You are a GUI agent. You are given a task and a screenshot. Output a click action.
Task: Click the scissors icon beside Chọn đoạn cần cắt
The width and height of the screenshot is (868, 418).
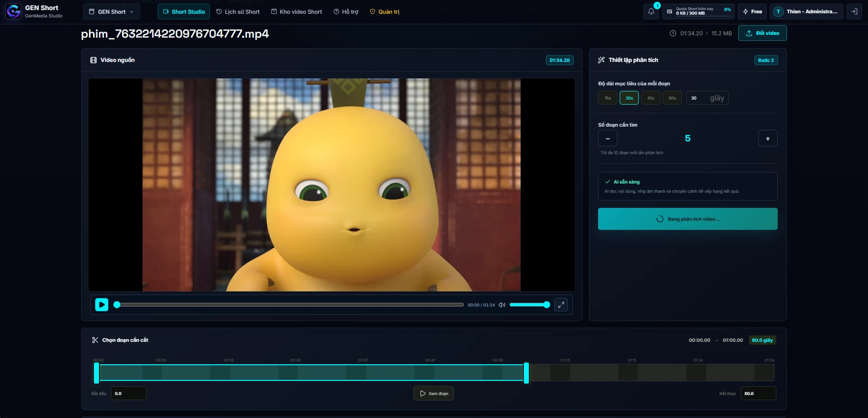click(x=95, y=340)
